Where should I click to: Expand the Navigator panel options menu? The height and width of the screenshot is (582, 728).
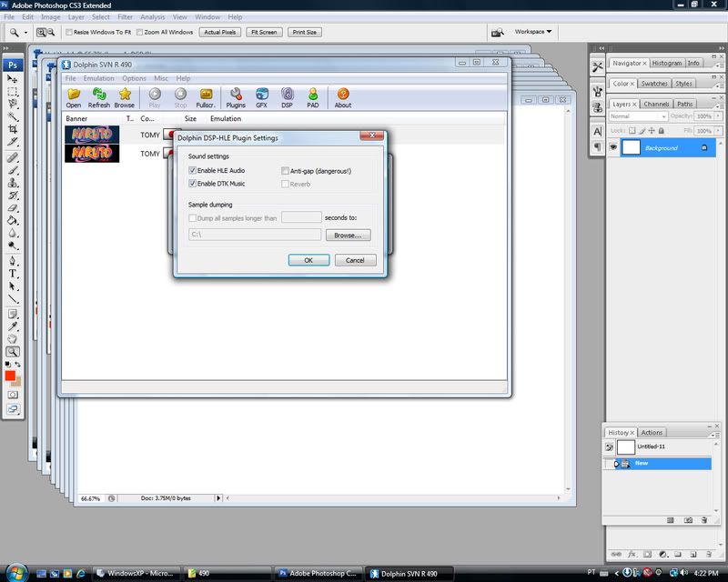719,65
